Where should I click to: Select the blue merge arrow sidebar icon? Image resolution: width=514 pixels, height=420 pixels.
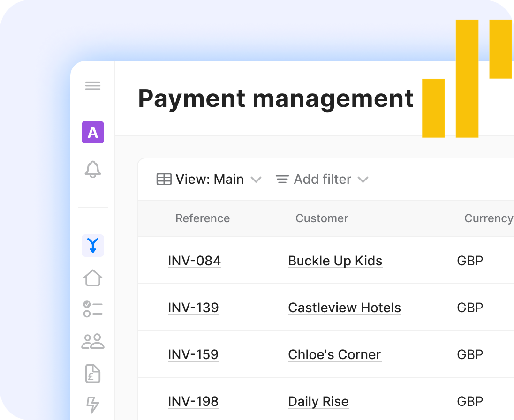93,246
